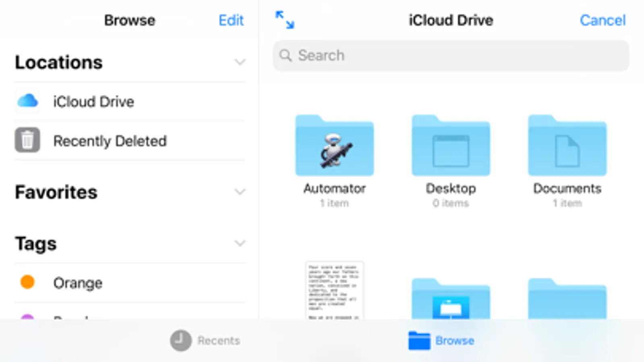Click the Tags heading
Screen dimensions: 644x362
36,244
